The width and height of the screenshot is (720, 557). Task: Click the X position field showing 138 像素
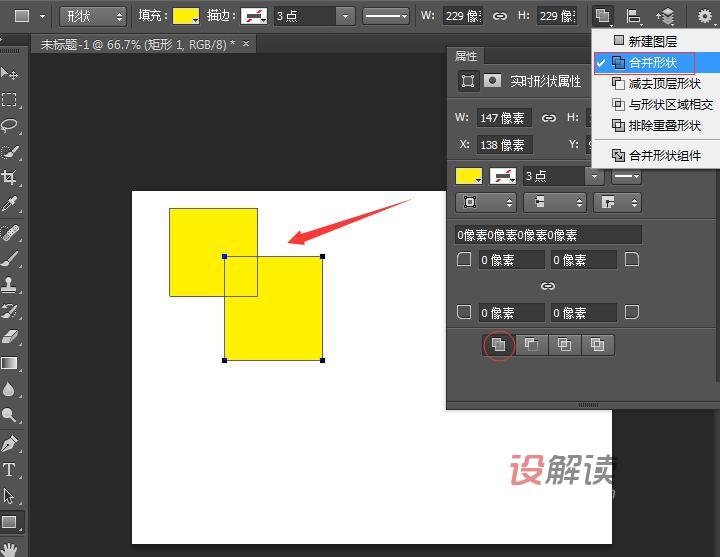tap(501, 145)
